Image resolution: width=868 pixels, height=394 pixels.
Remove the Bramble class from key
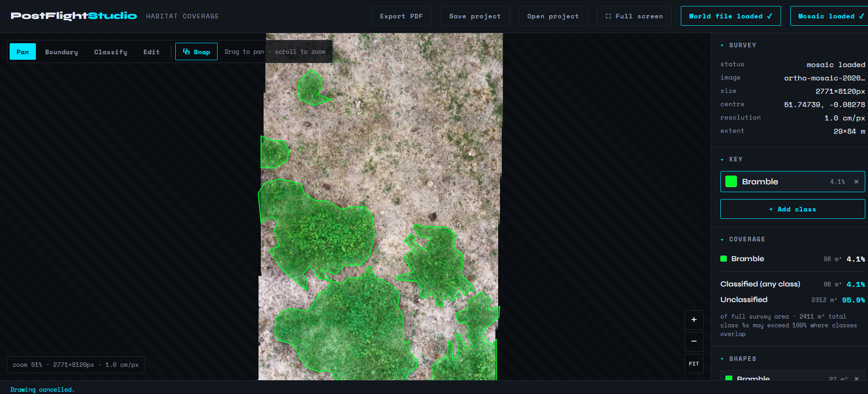point(856,182)
